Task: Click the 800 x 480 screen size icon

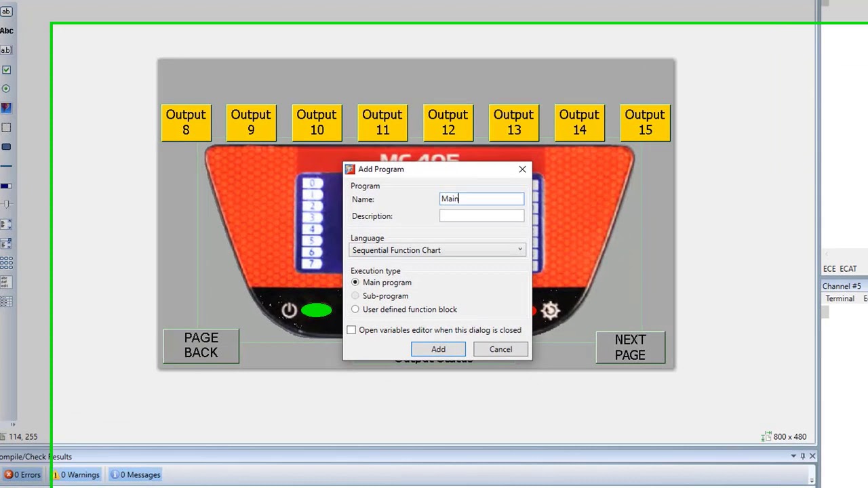Action: click(x=766, y=437)
